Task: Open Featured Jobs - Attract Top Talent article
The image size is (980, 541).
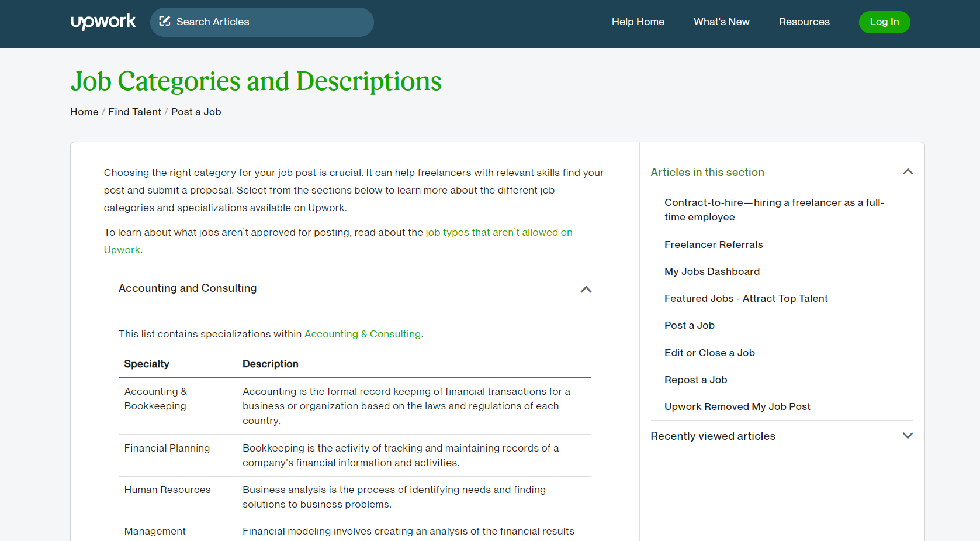Action: [746, 298]
